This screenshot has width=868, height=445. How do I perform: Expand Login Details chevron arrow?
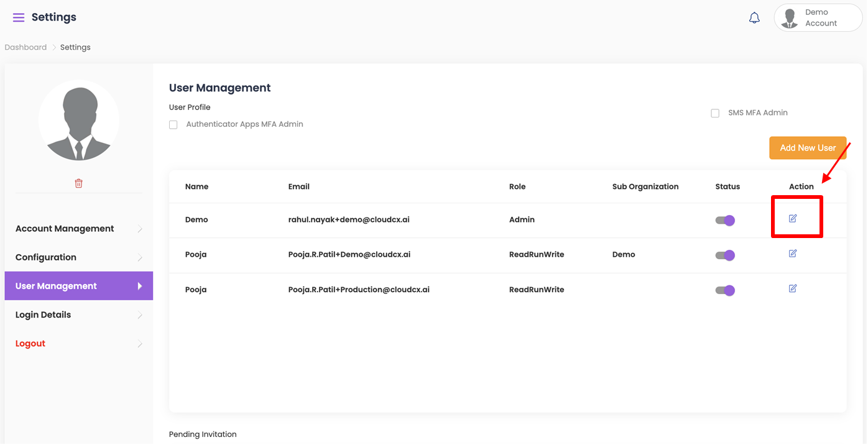tap(140, 315)
